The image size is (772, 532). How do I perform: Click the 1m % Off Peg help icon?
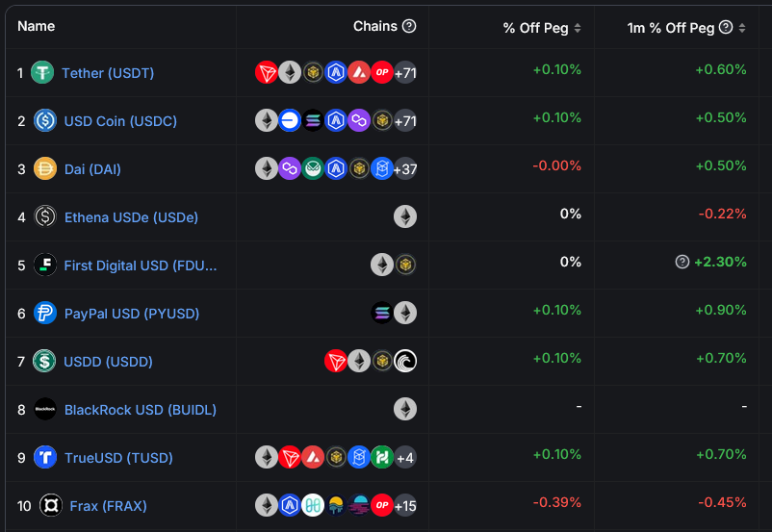coord(726,28)
